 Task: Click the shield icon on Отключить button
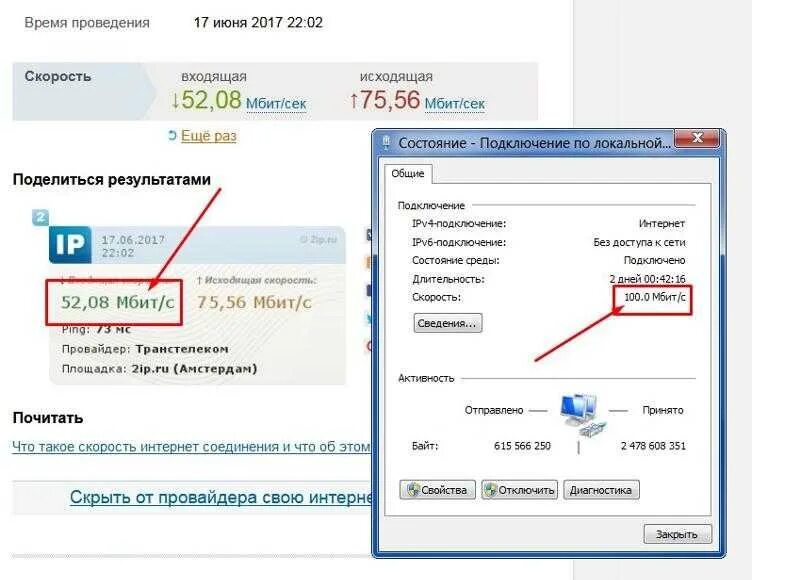[x=490, y=490]
